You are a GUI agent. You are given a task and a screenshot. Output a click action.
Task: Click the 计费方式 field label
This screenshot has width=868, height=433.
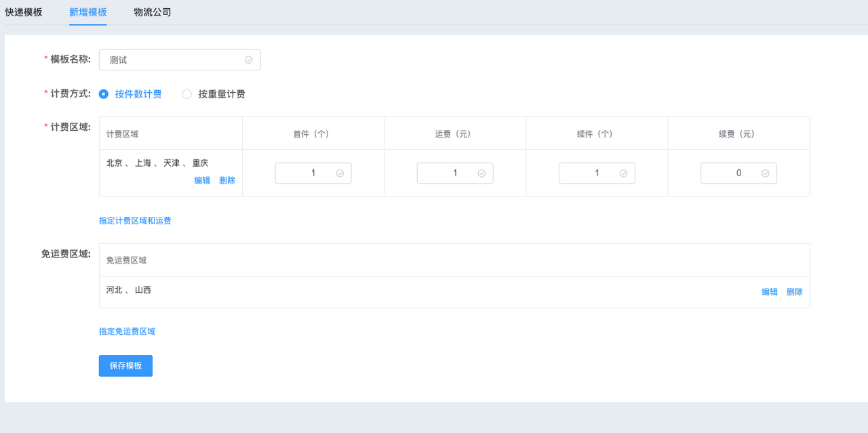click(x=71, y=94)
